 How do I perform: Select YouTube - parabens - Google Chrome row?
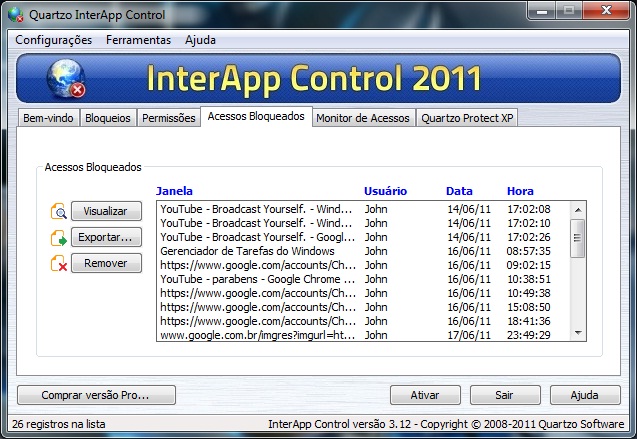click(363, 279)
